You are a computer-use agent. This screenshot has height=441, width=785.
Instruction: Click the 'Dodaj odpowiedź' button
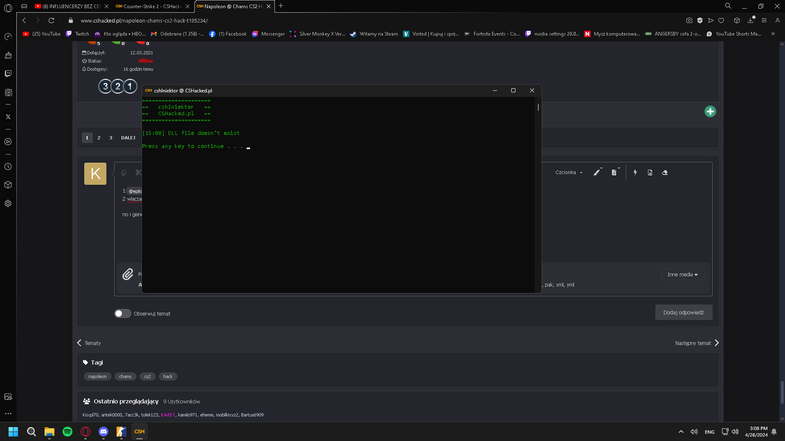coord(683,312)
